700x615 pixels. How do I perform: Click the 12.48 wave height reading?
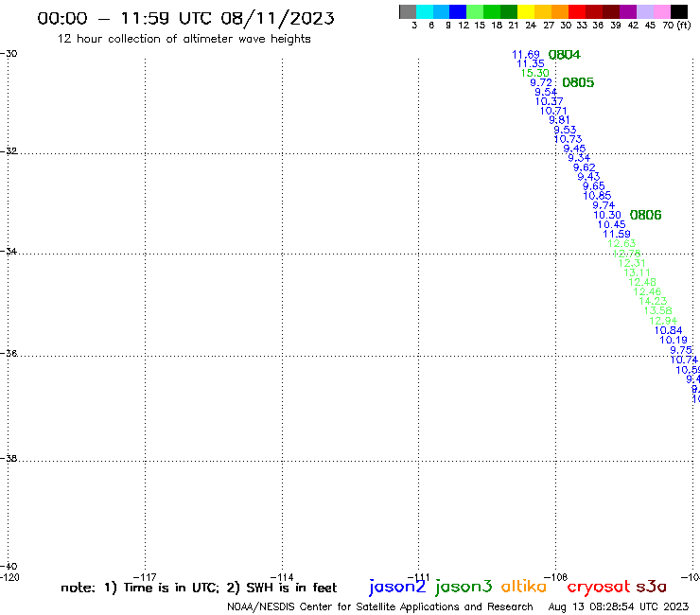tap(642, 282)
